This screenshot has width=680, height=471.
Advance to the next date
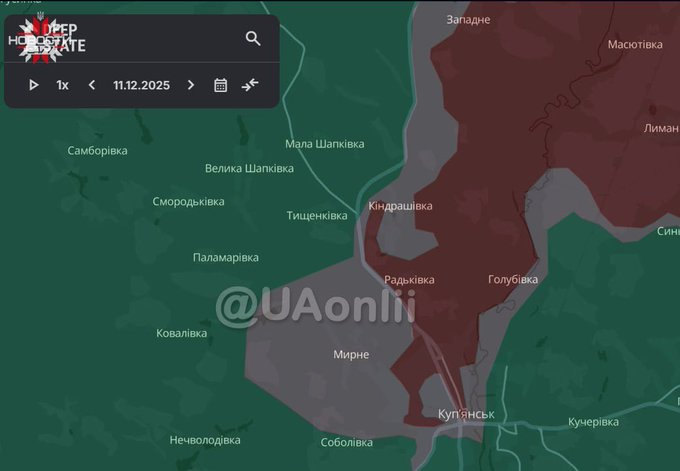click(191, 85)
